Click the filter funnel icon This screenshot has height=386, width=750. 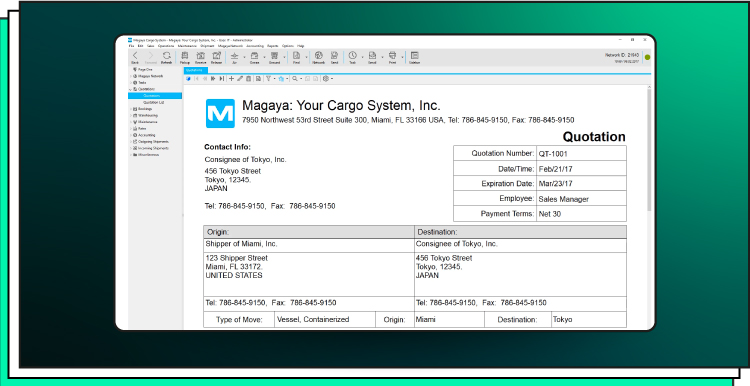[268, 79]
